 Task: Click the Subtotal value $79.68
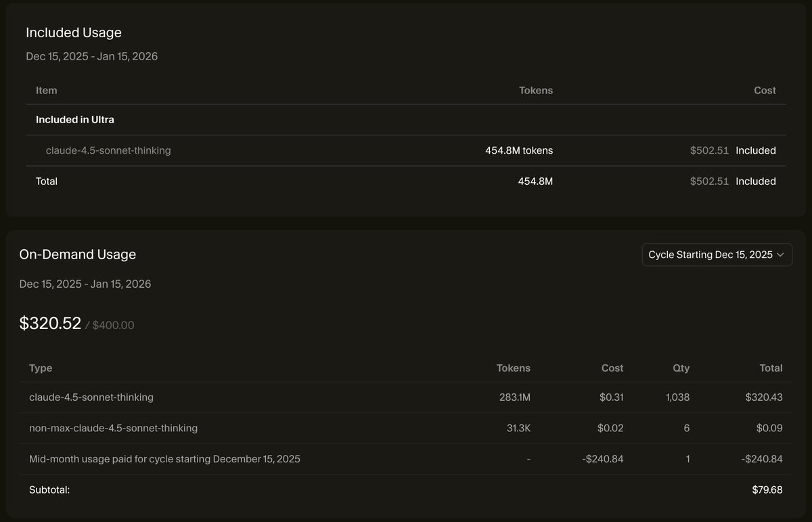[x=771, y=489]
